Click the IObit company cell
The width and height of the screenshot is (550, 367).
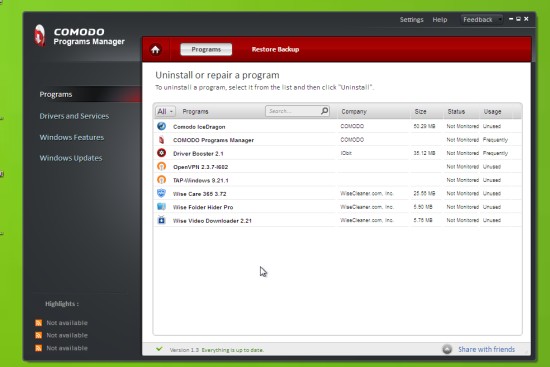[346, 153]
